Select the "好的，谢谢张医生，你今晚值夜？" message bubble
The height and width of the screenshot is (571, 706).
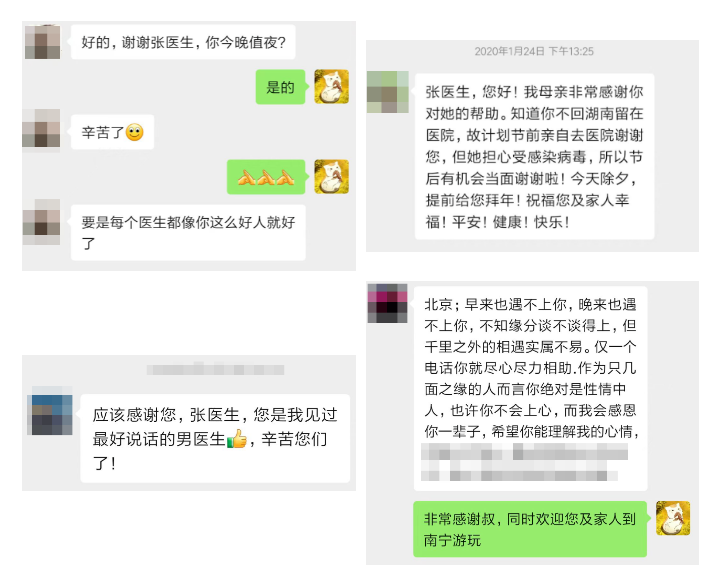click(x=183, y=42)
